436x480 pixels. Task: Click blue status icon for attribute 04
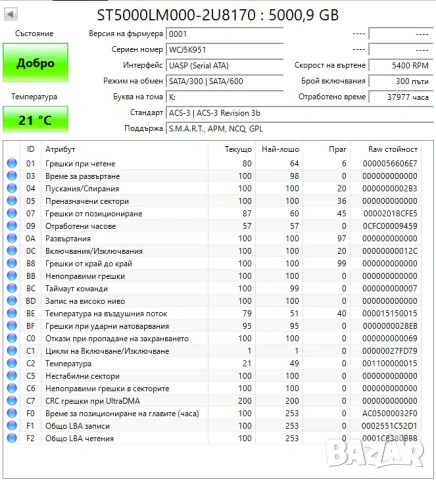tap(12, 188)
